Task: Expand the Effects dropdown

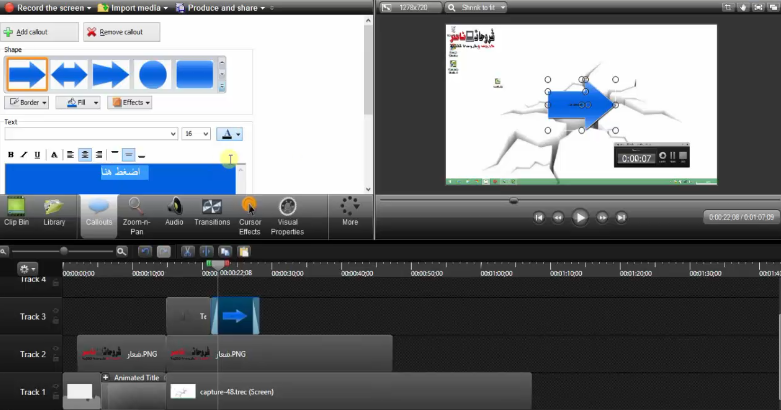Action: tap(130, 103)
